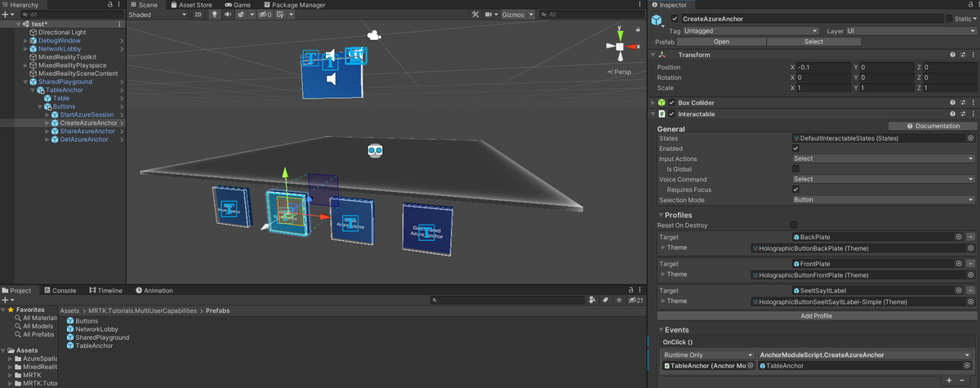The width and height of the screenshot is (980, 388).
Task: Filter Project search by label icon
Action: (x=605, y=301)
